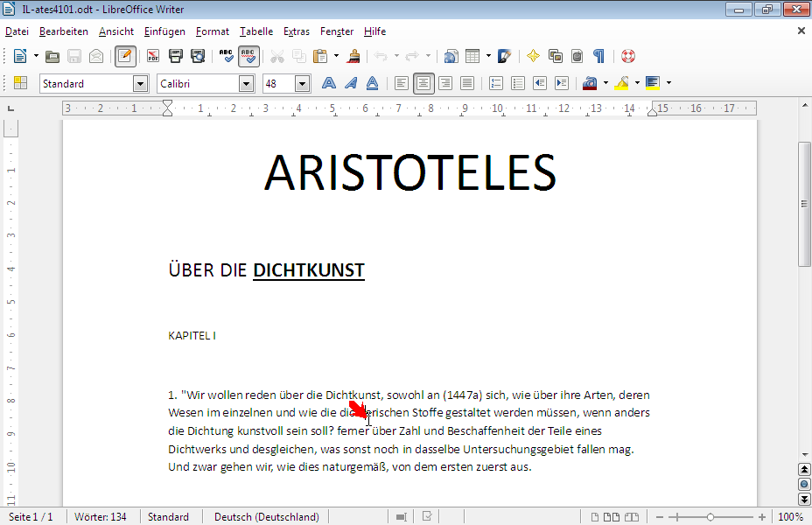Justify the paragraph
The image size is (812, 525).
[x=467, y=83]
